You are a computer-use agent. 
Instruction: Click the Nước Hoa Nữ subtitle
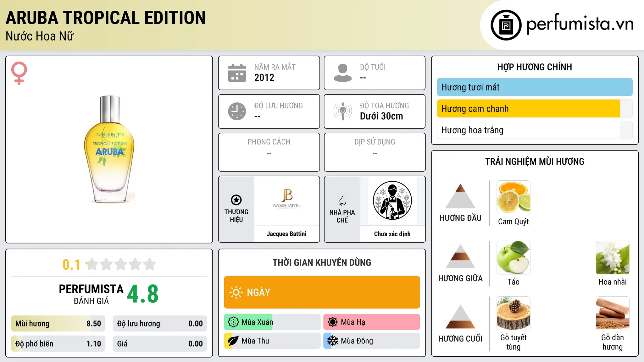point(40,36)
